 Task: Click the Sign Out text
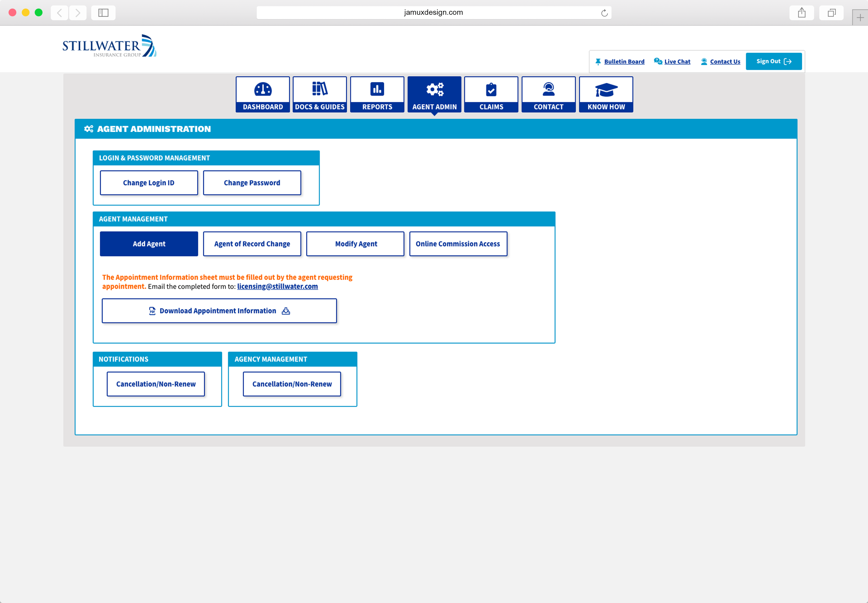click(768, 61)
